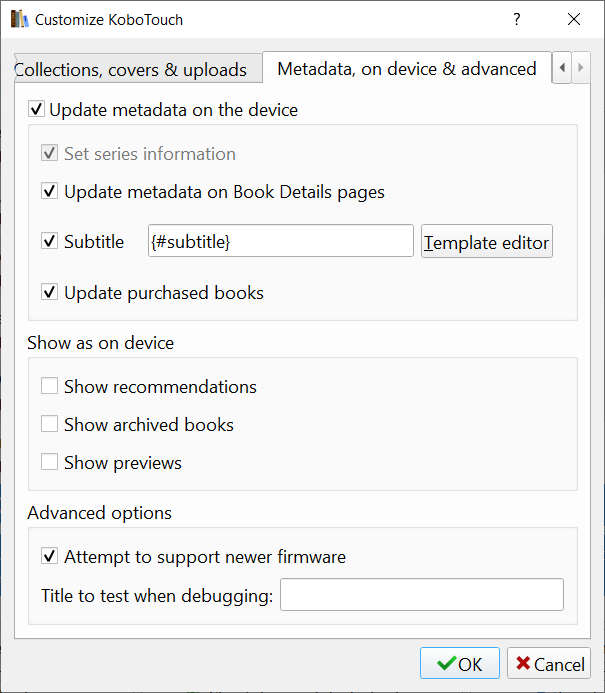Focus the Title to test when debugging field
The height and width of the screenshot is (693, 605).
pos(421,595)
